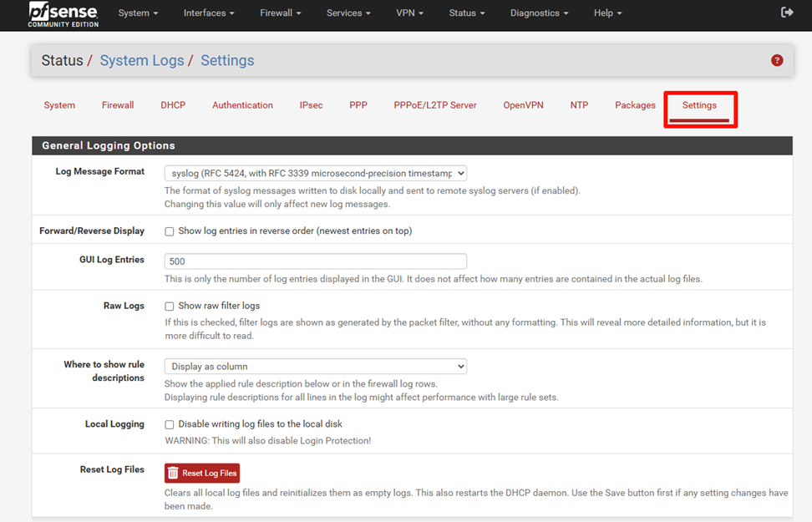Switch to the OpenVPN tab
Viewport: 812px width, 522px height.
tap(523, 104)
